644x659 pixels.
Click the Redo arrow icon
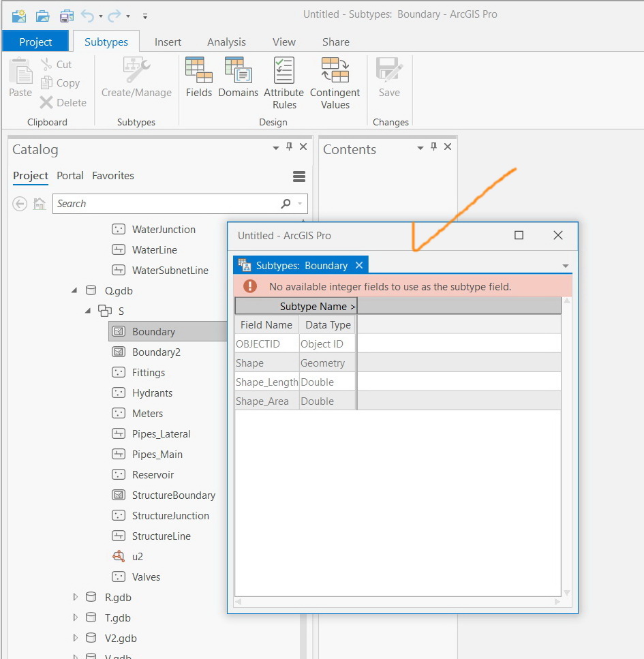click(x=114, y=16)
